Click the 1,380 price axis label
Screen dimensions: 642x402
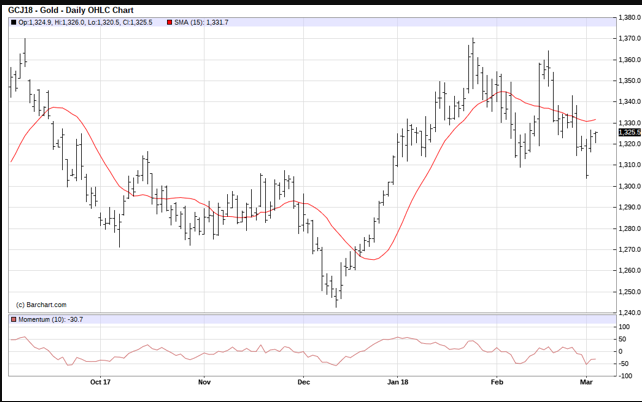pos(628,17)
